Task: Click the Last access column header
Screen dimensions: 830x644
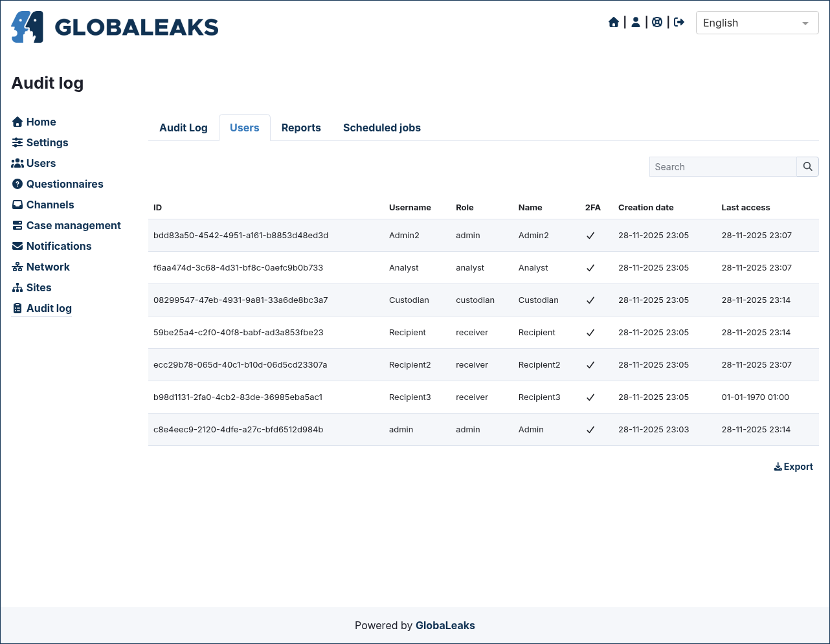Action: coord(746,208)
